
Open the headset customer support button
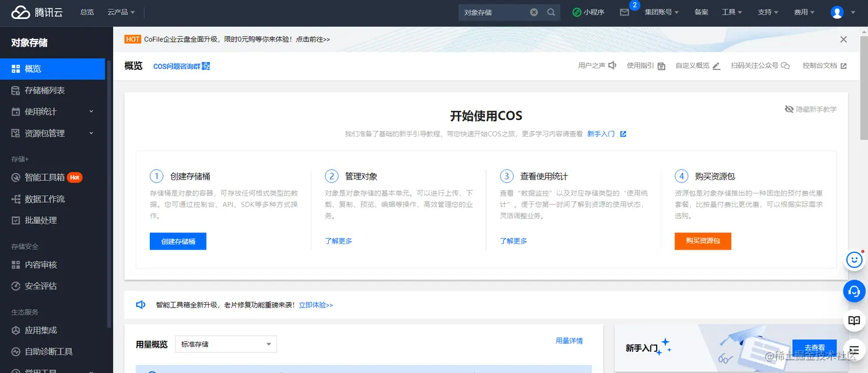point(855,291)
